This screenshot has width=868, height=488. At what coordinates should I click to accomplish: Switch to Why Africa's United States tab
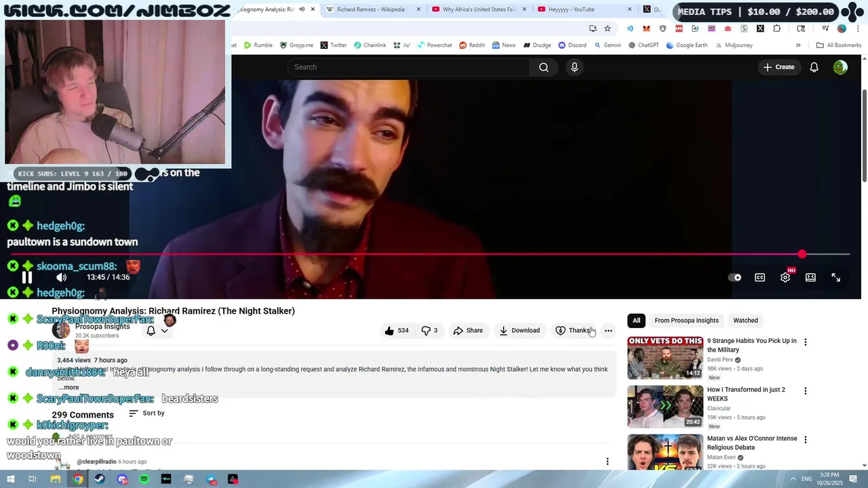tap(479, 9)
